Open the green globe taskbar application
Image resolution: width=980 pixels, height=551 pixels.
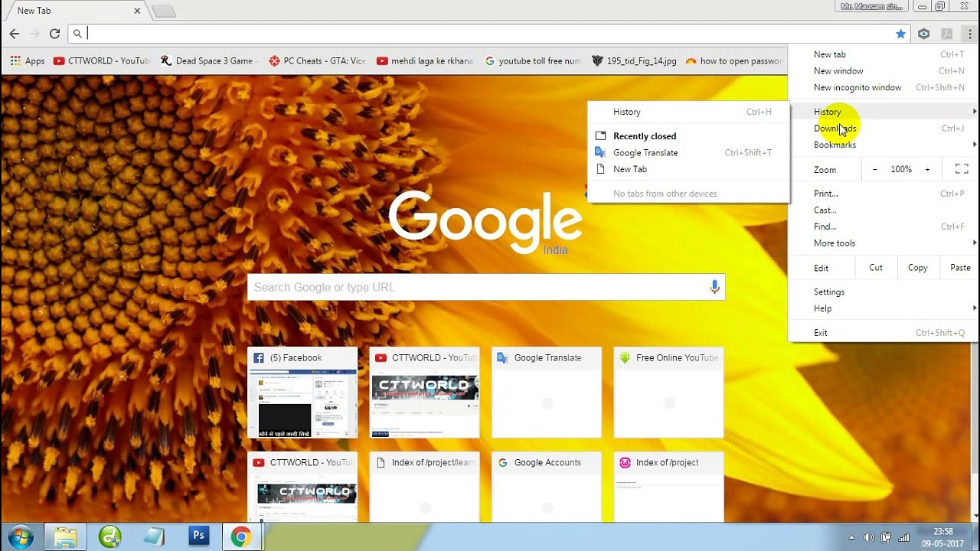point(110,536)
